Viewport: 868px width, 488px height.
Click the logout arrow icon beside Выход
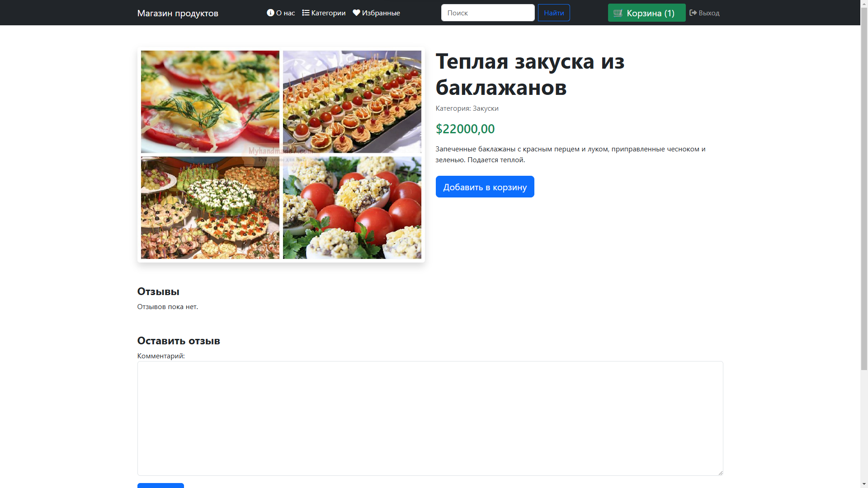point(693,13)
